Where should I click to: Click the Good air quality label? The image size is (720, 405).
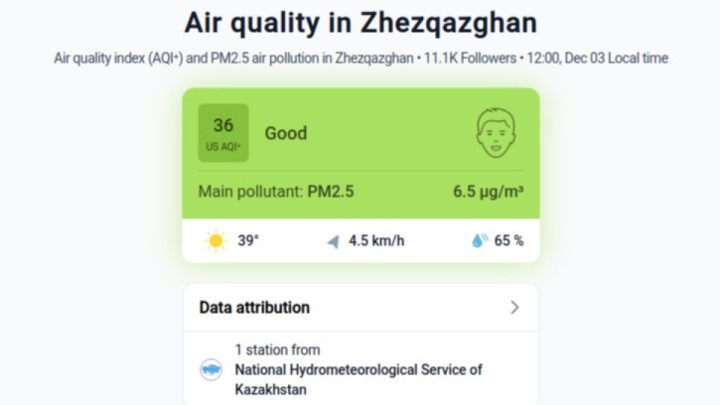(x=286, y=133)
